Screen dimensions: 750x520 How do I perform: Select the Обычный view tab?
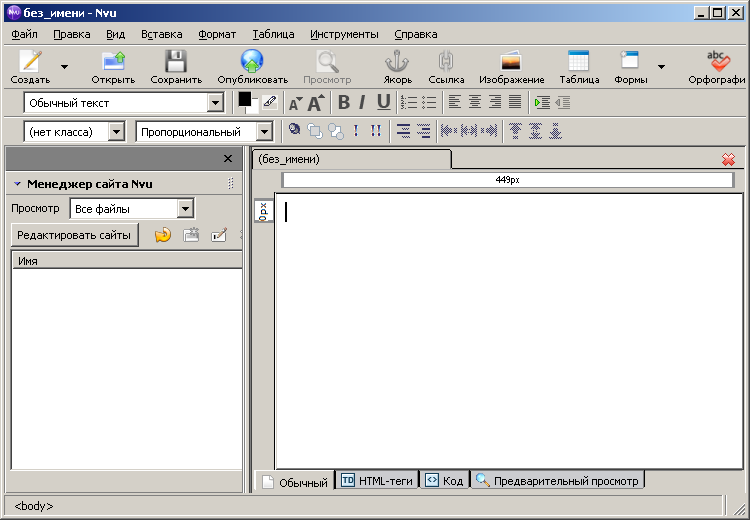tap(295, 482)
